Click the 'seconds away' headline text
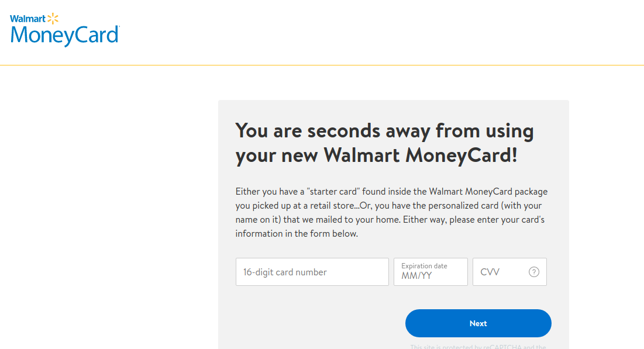Screen dimensions: 644x349 pos(384,142)
